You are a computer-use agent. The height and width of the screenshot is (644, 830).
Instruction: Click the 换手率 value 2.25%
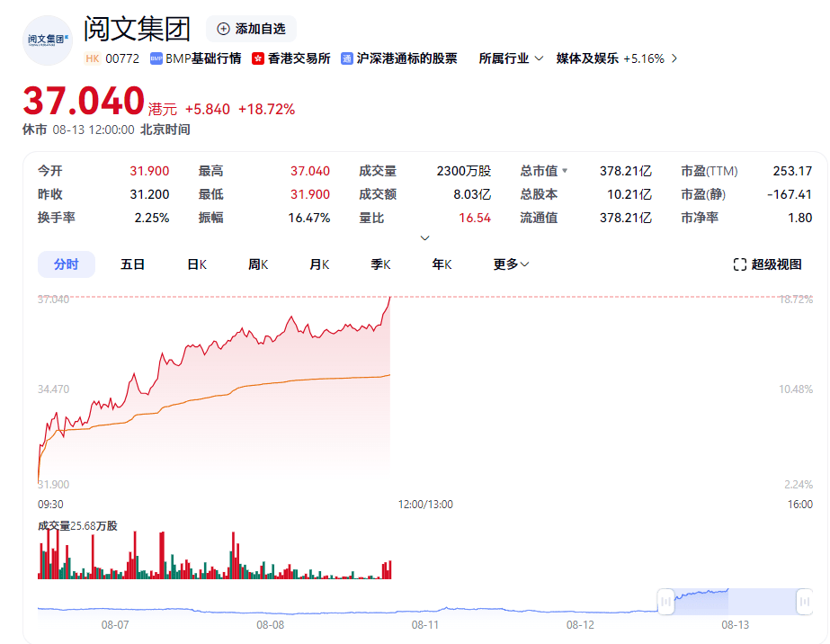tap(151, 218)
